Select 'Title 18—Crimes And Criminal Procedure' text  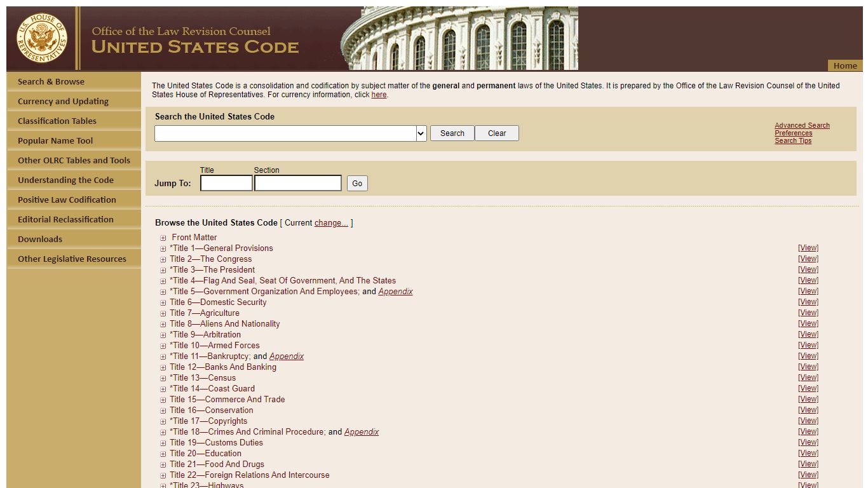tap(248, 432)
